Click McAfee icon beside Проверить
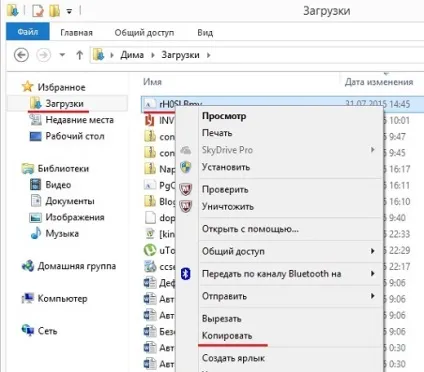Image resolution: width=424 pixels, height=372 pixels. [x=186, y=190]
